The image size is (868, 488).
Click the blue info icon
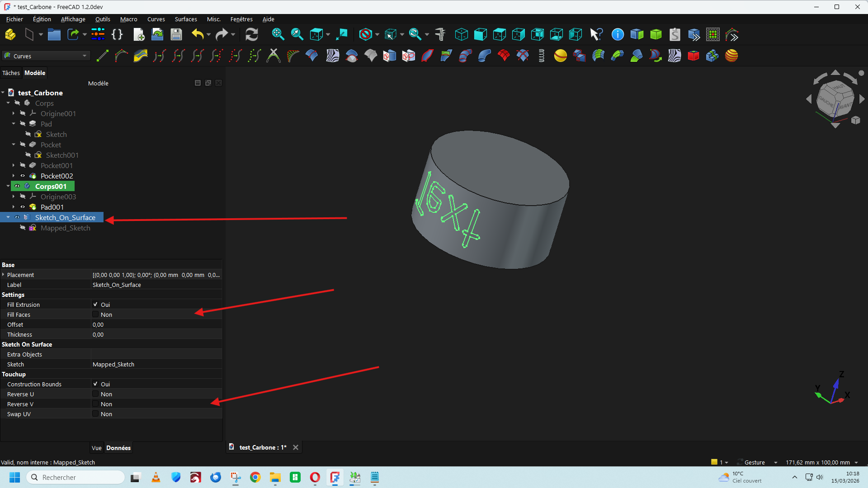[618, 35]
